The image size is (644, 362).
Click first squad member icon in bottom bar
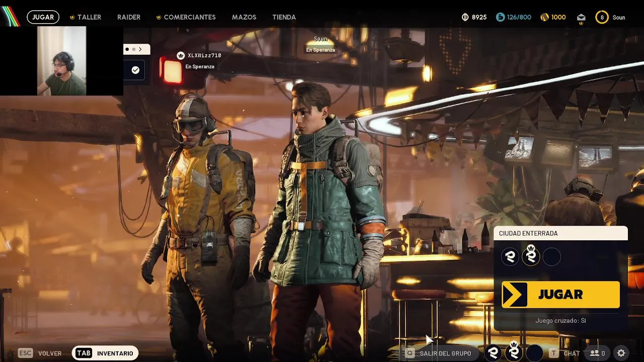click(493, 353)
